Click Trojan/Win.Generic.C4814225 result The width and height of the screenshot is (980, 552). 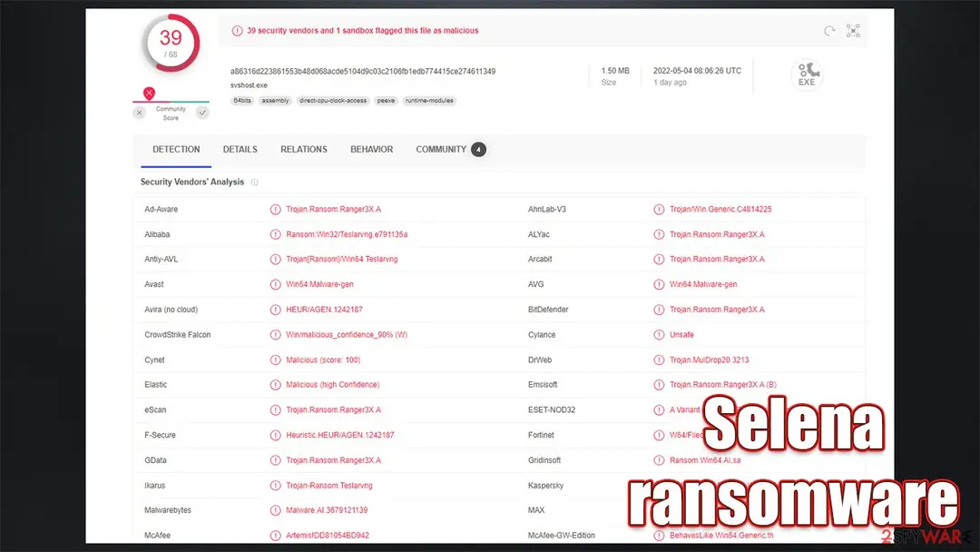[720, 210]
